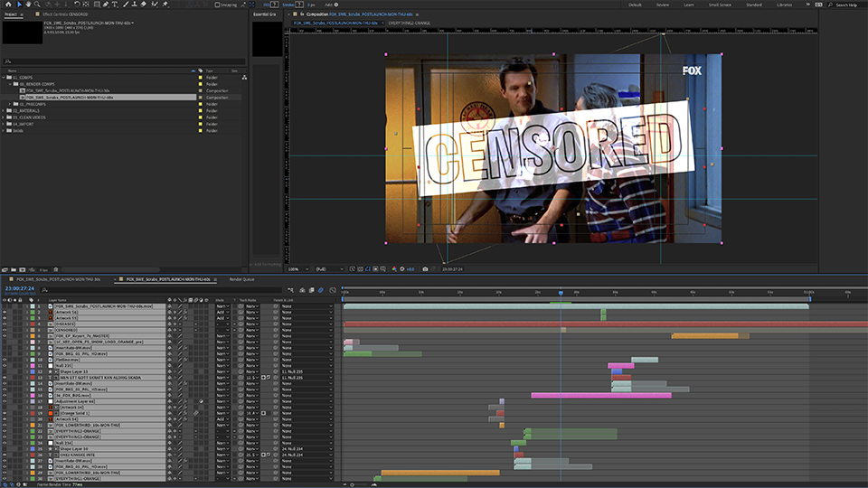Screen dimensions: 868x488
Task: Toggle visibility eye of Artwork 56 layer
Action: click(x=5, y=312)
